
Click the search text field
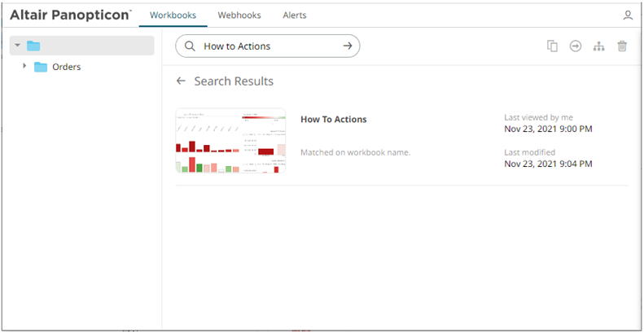[269, 46]
